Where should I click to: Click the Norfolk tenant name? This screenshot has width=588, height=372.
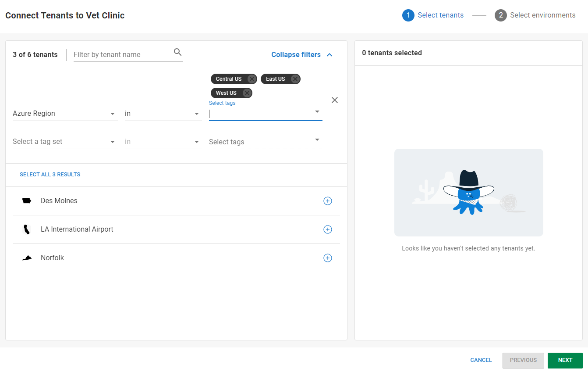[52, 258]
